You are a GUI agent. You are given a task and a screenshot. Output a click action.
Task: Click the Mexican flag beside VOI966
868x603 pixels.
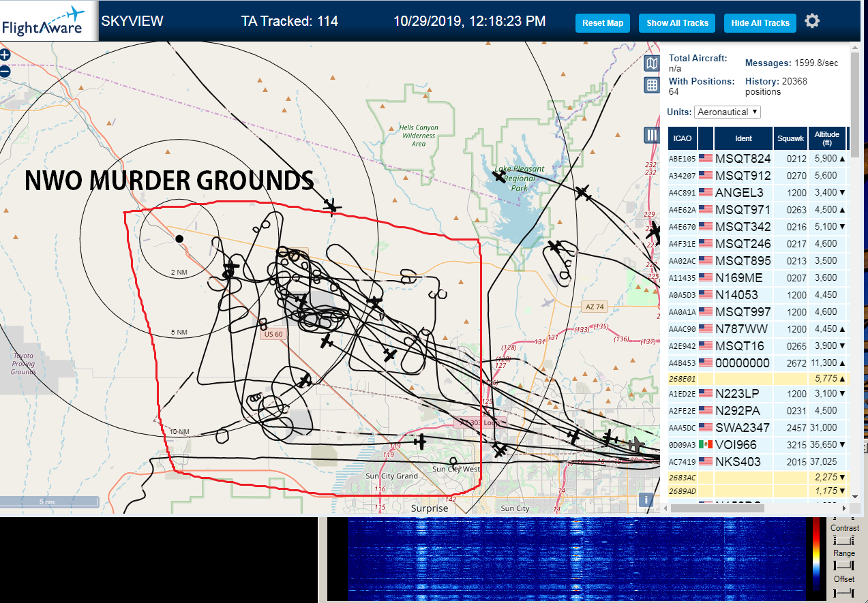click(705, 445)
